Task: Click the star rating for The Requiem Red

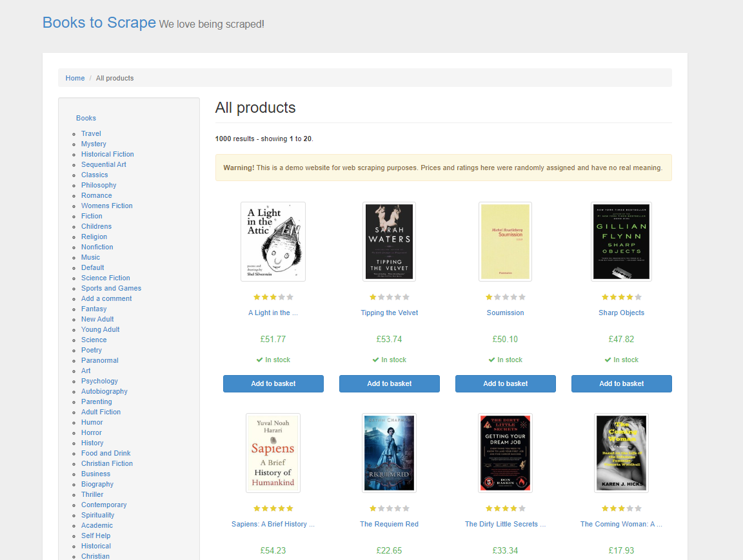Action: tap(389, 508)
